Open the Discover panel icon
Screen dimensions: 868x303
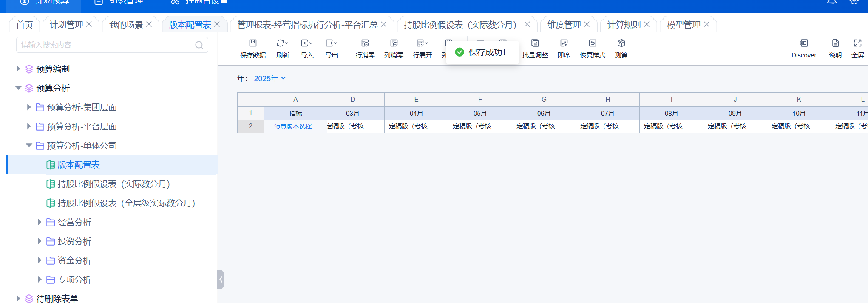coord(803,43)
